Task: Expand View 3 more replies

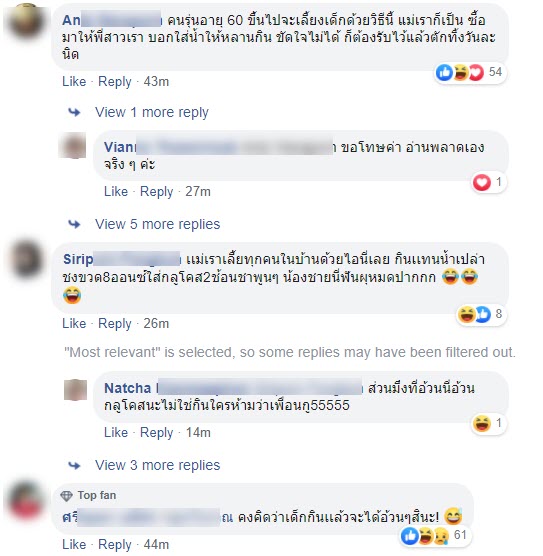Action: 157,465
